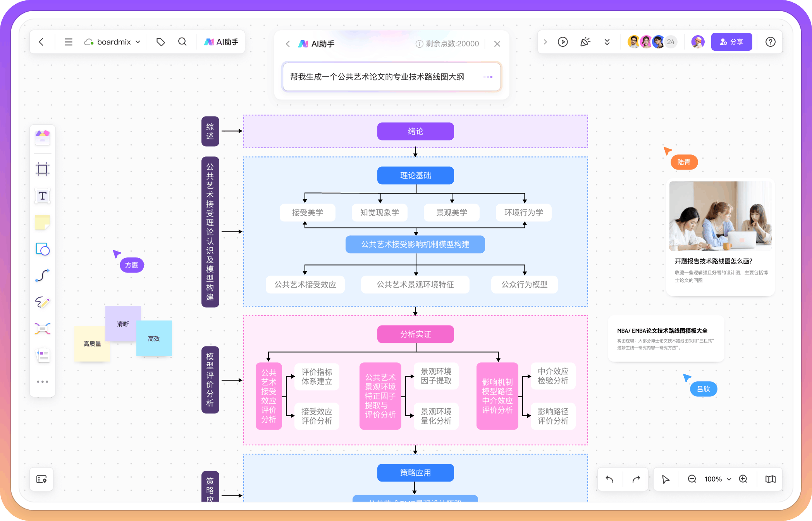Viewport: 812px width, 521px height.
Task: Select the 公共艺术景观环境特征 node
Action: 415,284
